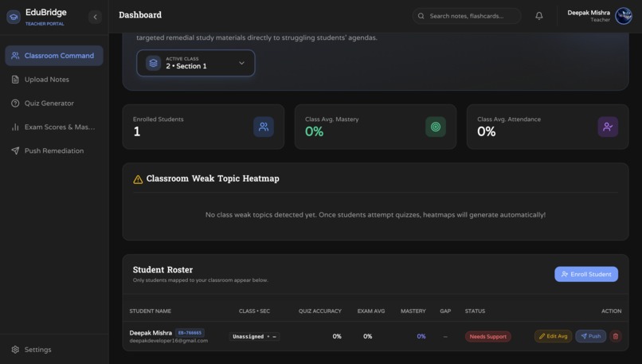Viewport: 642px width, 364px height.
Task: Click deepakdeveloper16@gmail.com in the roster
Action: click(x=169, y=341)
